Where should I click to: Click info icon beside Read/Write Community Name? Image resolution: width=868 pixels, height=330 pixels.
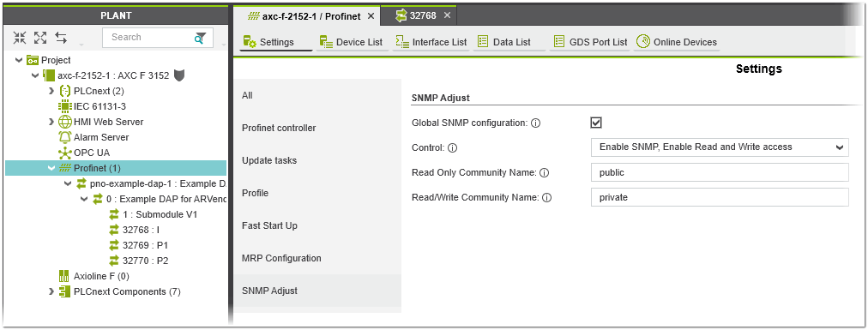[x=547, y=197]
